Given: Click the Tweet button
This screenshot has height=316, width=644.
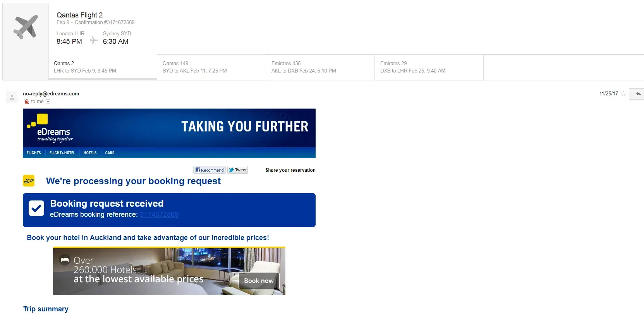Looking at the screenshot, I should 237,170.
